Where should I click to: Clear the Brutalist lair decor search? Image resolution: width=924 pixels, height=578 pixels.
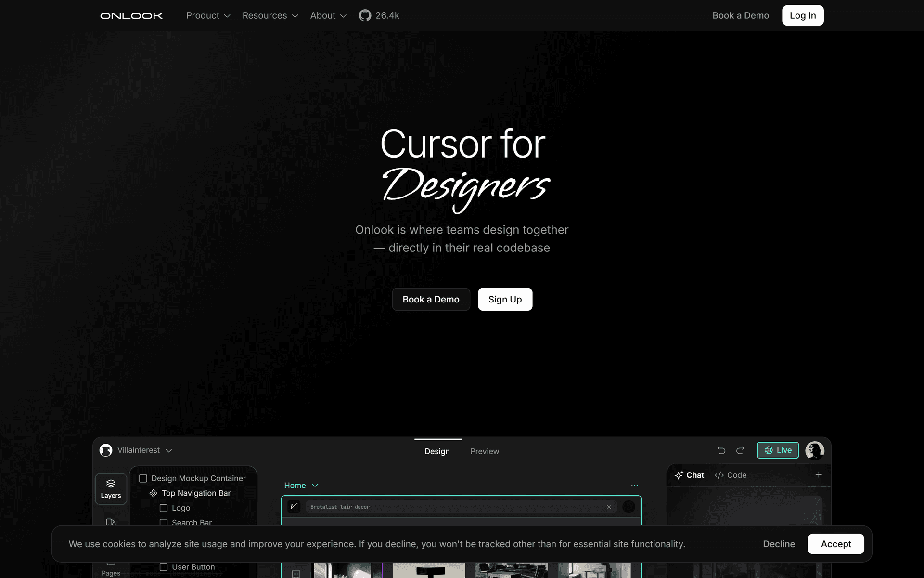point(609,507)
